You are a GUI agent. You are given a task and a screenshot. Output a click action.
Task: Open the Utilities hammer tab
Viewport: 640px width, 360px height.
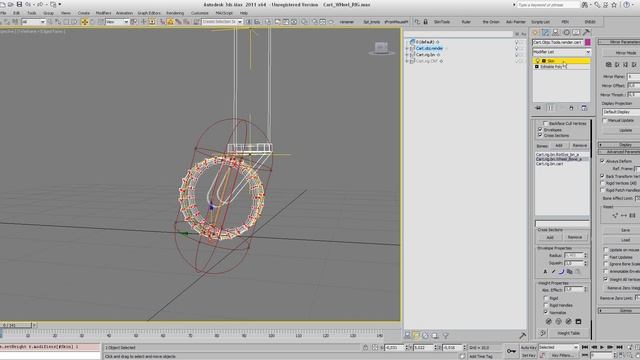point(586,33)
